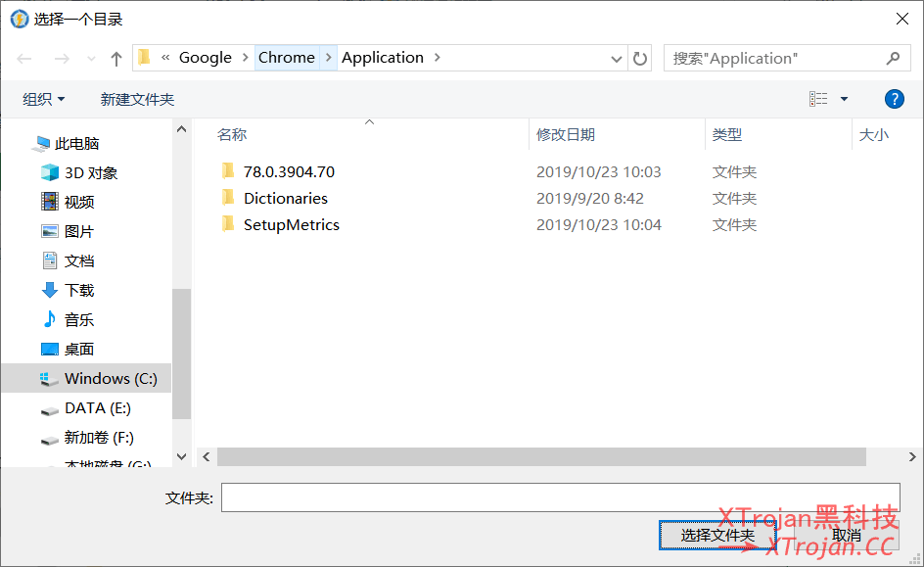
Task: Open the blue help icon
Action: point(894,99)
